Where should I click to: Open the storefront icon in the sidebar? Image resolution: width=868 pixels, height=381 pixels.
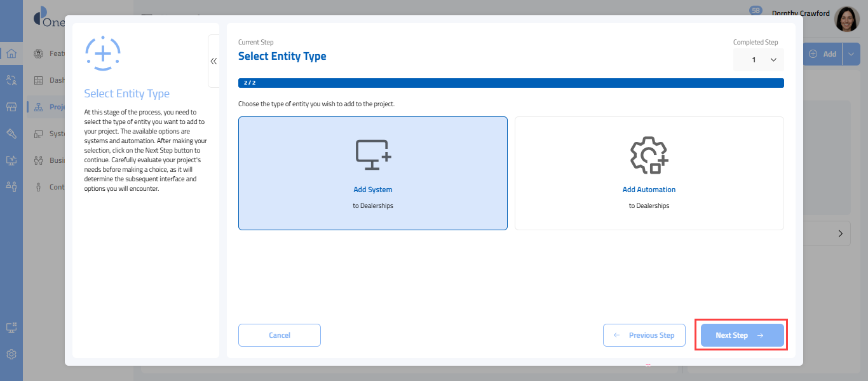pos(11,107)
